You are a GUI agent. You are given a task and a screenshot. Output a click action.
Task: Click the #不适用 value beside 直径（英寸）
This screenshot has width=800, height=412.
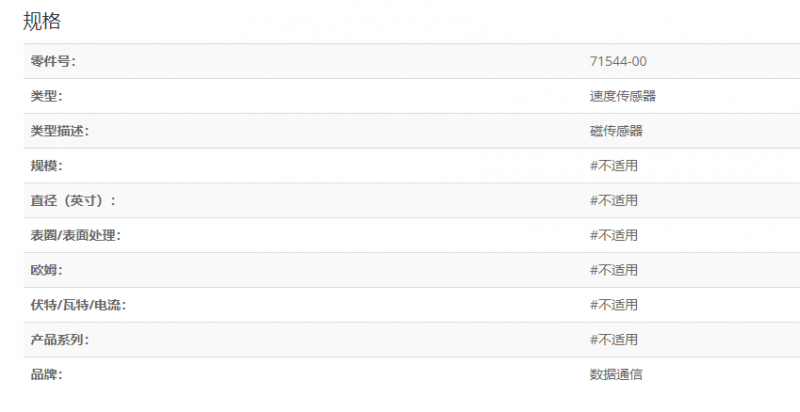pyautogui.click(x=614, y=201)
